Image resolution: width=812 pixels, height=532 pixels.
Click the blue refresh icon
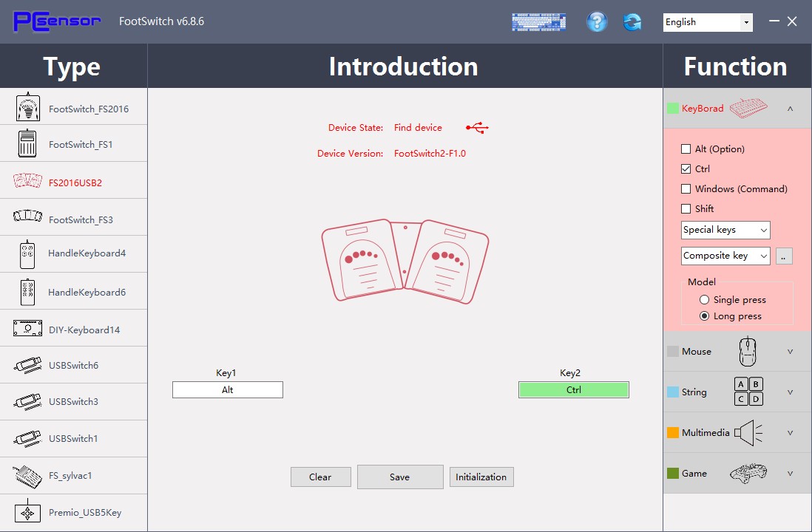coord(632,21)
